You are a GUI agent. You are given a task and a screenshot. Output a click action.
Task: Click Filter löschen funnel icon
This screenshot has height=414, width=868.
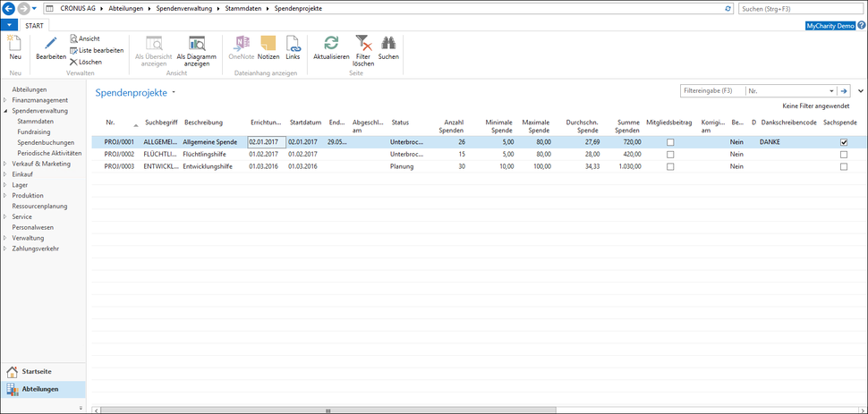362,43
